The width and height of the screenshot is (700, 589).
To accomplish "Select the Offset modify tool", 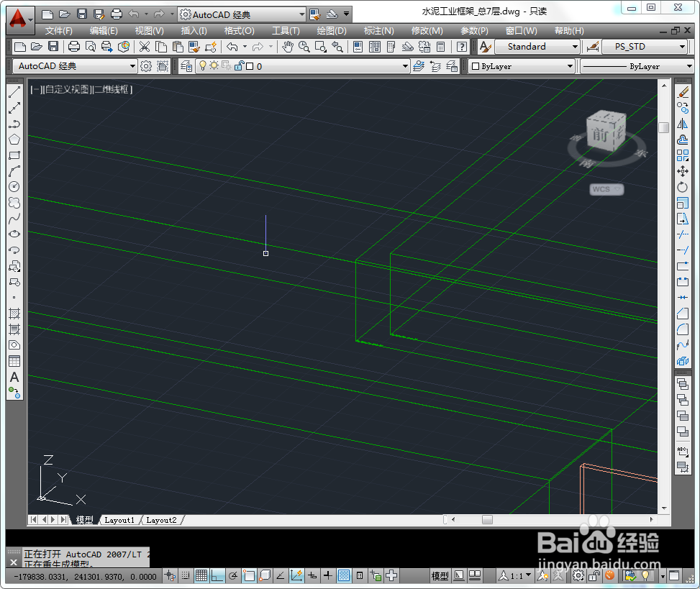I will click(683, 140).
